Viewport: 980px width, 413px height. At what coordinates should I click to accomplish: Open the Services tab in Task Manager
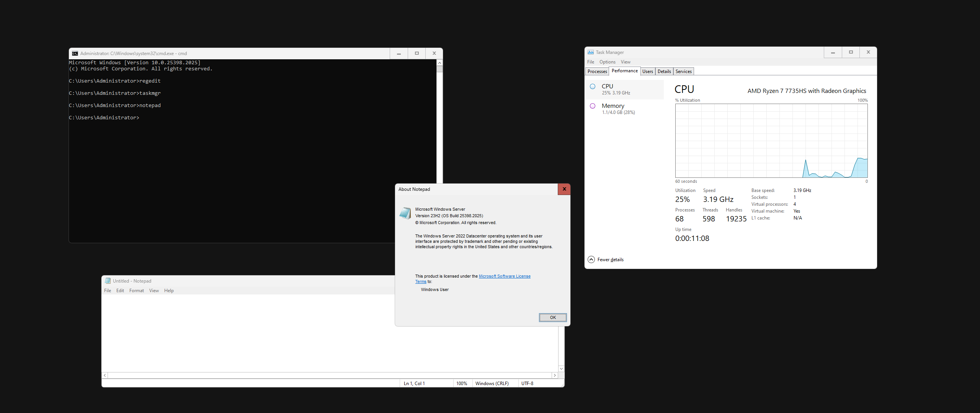pyautogui.click(x=683, y=72)
